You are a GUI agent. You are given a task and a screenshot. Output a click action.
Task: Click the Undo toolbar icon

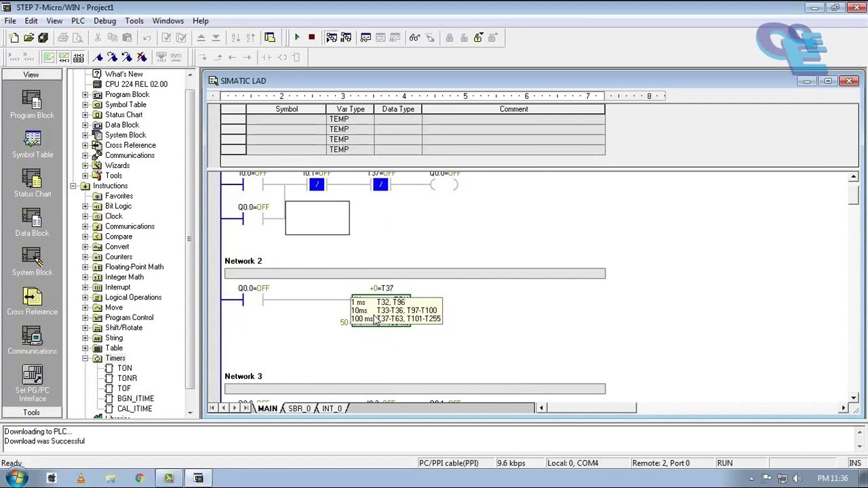point(146,38)
